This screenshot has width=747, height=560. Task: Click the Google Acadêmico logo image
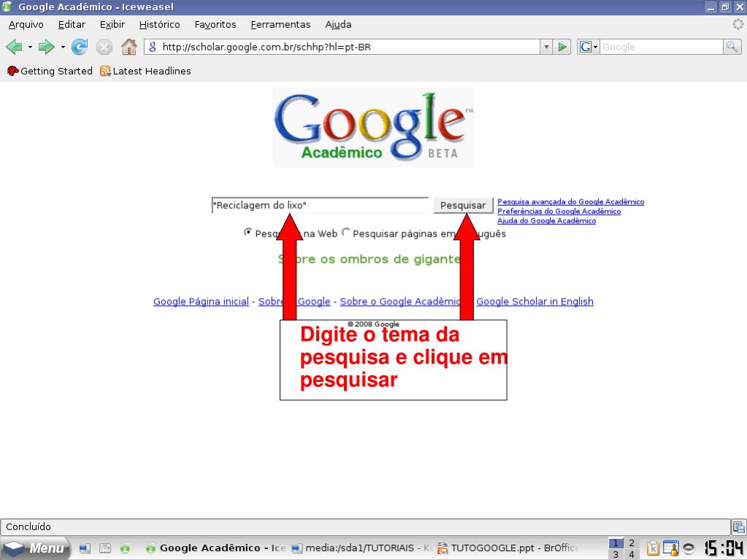(374, 127)
